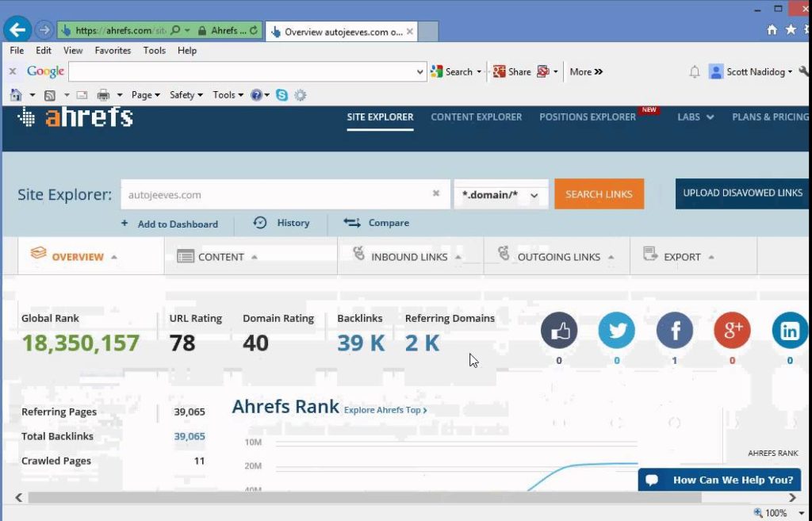Open the *.domain/* mode dropdown
The width and height of the screenshot is (812, 521).
[501, 195]
